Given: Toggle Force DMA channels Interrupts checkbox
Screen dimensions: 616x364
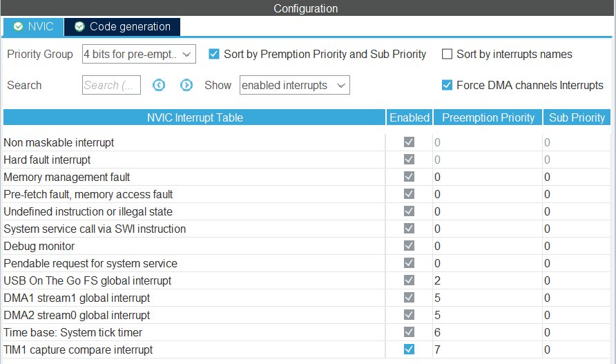Looking at the screenshot, I should pos(447,85).
